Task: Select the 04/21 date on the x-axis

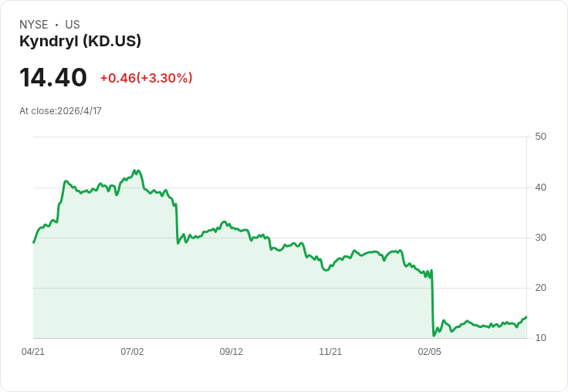Action: pyautogui.click(x=33, y=352)
